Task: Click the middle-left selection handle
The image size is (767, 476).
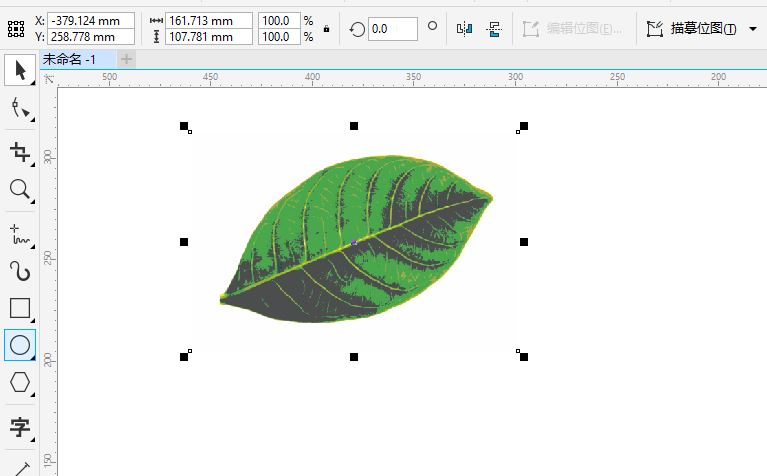Action: pos(184,242)
